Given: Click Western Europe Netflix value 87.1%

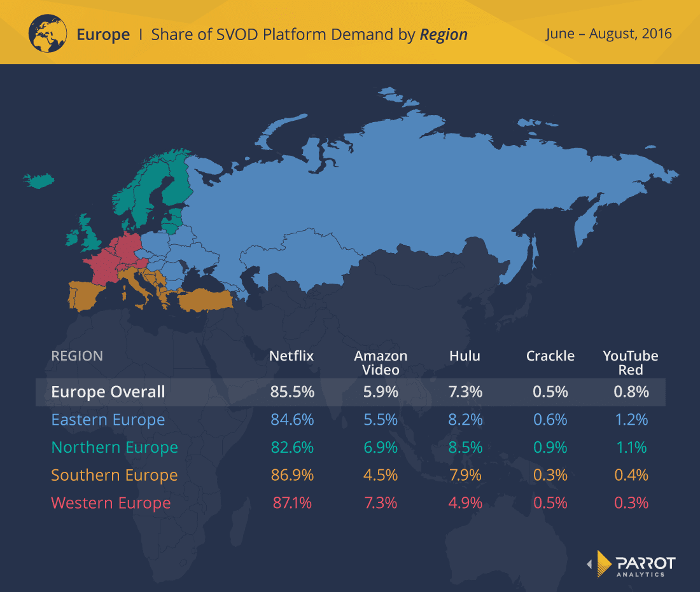Looking at the screenshot, I should [292, 503].
